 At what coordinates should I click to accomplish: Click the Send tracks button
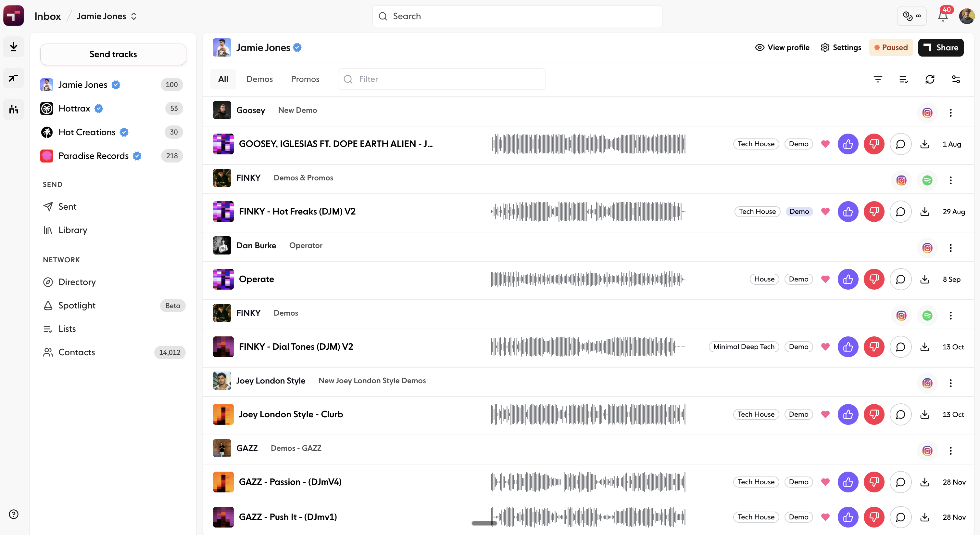tap(113, 54)
